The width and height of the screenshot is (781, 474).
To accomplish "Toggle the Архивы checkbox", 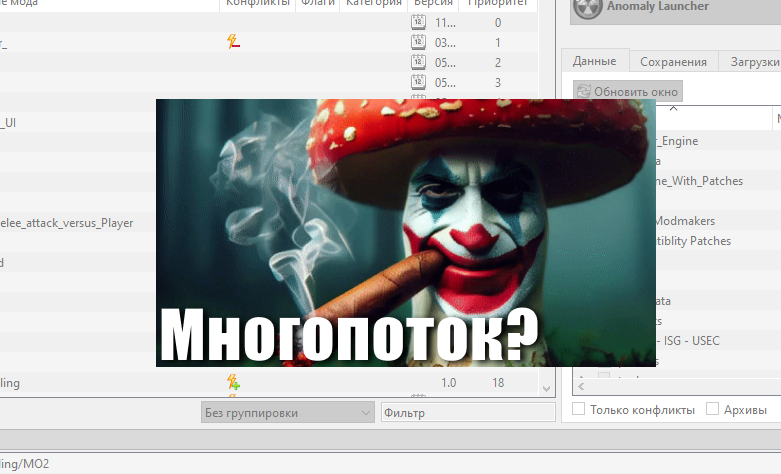I will (712, 409).
